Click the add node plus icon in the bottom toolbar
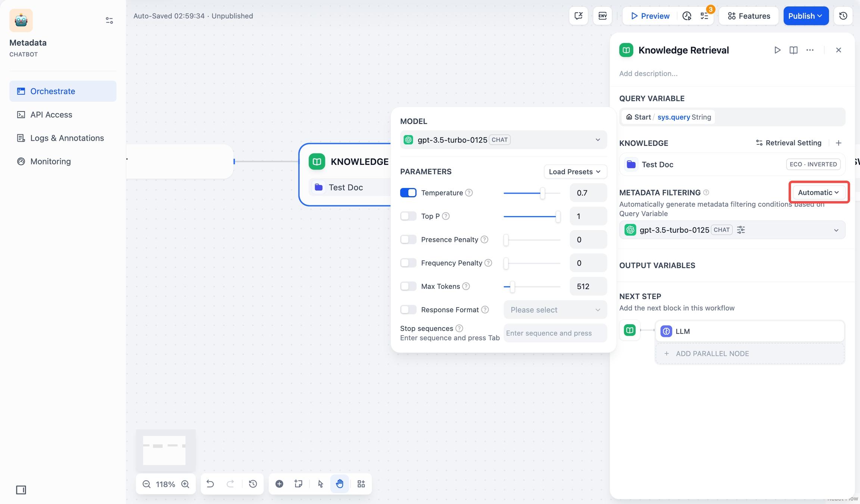The width and height of the screenshot is (860, 504). (279, 484)
